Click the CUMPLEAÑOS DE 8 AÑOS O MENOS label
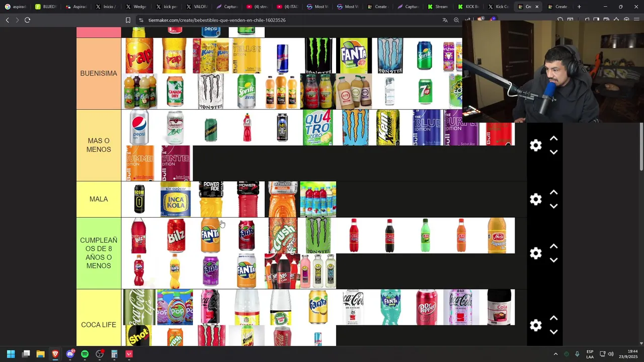The height and width of the screenshot is (362, 644). 99,253
